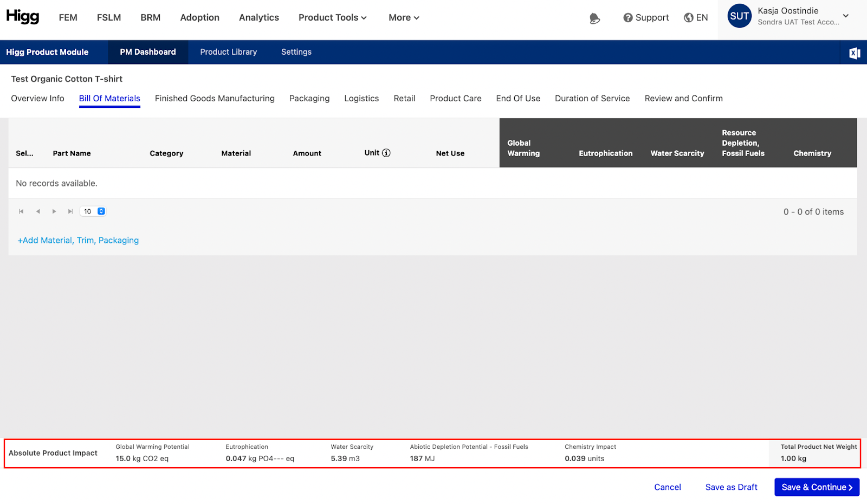867x504 pixels.
Task: Open the items-per-page dropdown
Action: click(94, 211)
